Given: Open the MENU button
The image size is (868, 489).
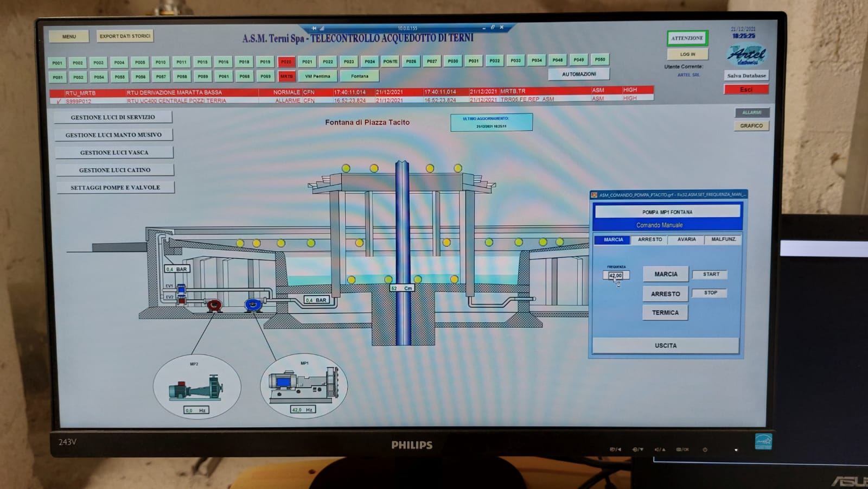Looking at the screenshot, I should click(x=69, y=36).
